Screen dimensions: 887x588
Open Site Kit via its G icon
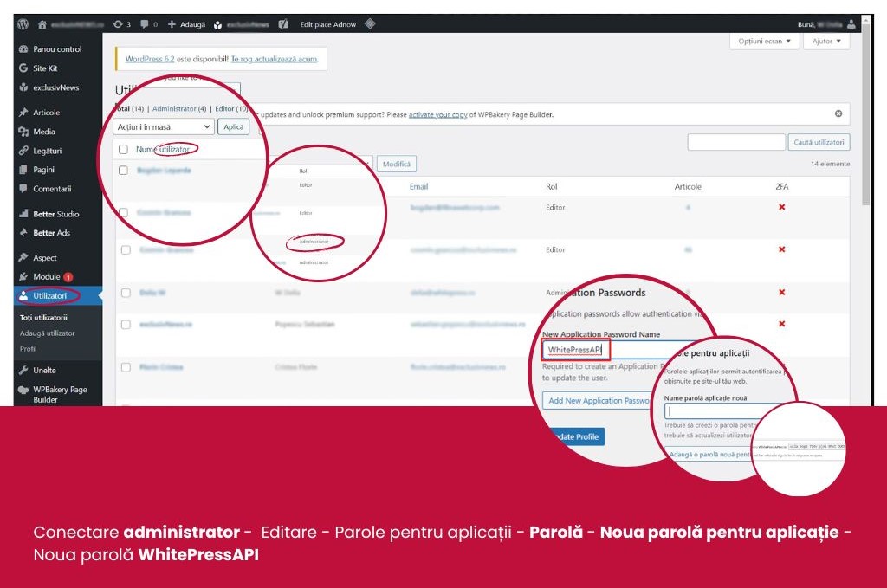point(23,68)
